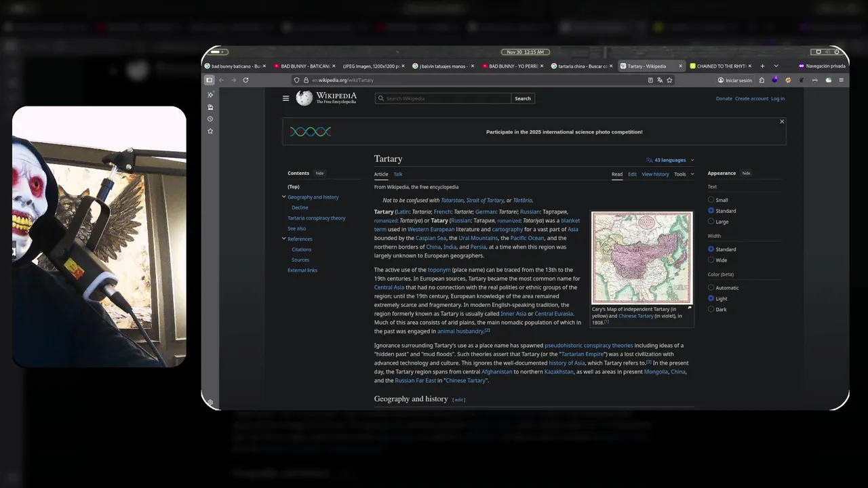Image resolution: width=868 pixels, height=488 pixels.
Task: Open bookmarks star in the sidebar
Action: (x=210, y=131)
